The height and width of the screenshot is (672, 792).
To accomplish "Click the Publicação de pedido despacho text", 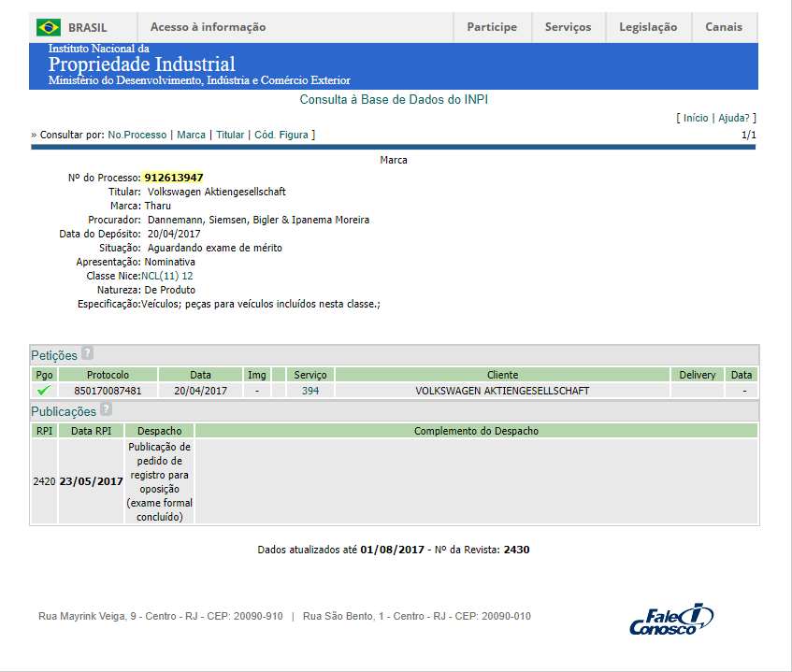I will point(160,481).
